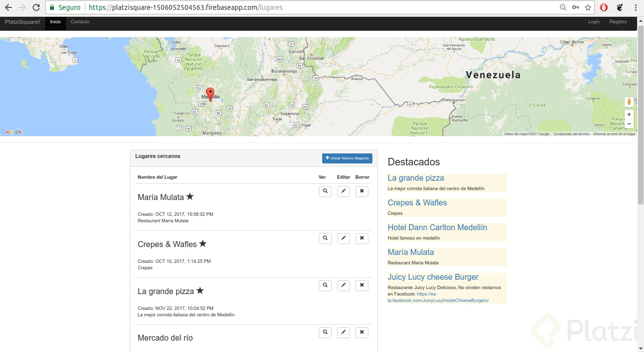Click the saved password key icon
644x352 pixels.
pos(576,7)
